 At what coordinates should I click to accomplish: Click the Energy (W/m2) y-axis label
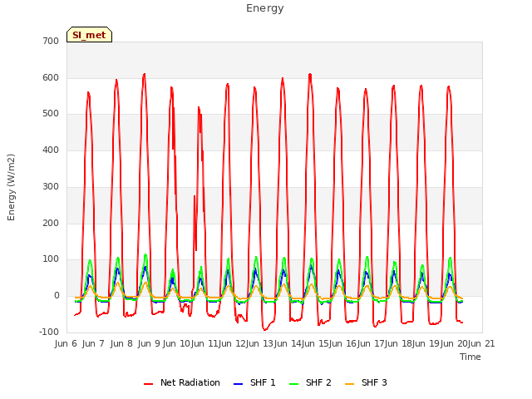pos(11,187)
